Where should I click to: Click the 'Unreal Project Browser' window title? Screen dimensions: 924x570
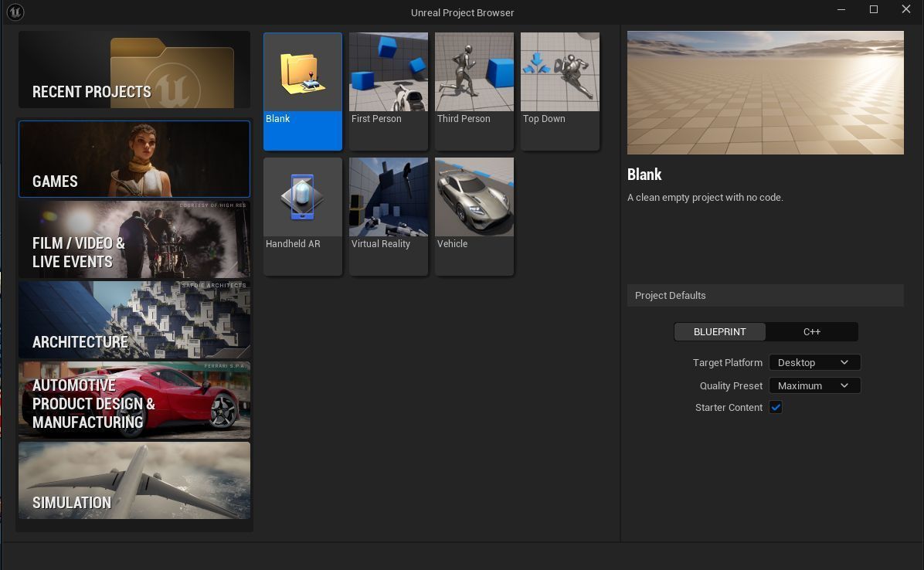click(x=462, y=12)
